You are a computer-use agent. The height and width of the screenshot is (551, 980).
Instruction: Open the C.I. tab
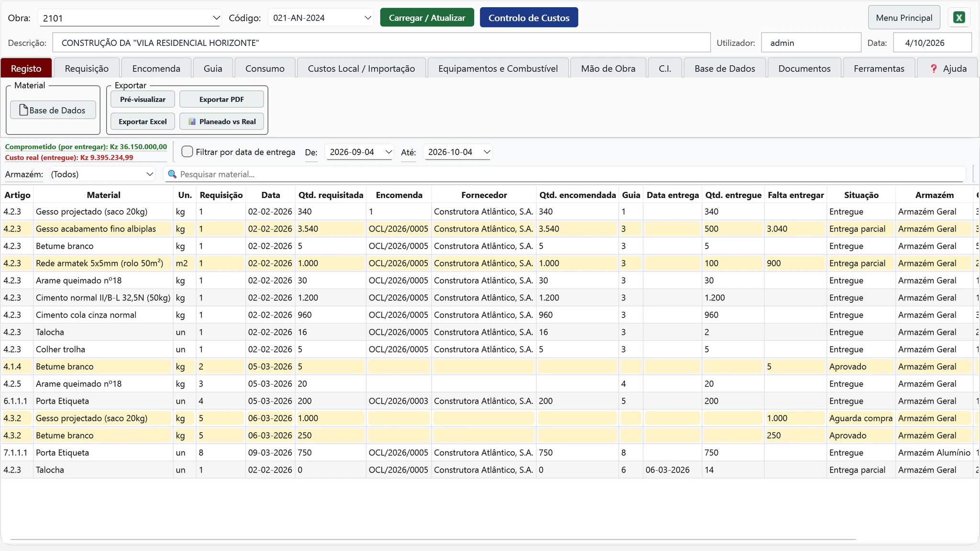665,68
